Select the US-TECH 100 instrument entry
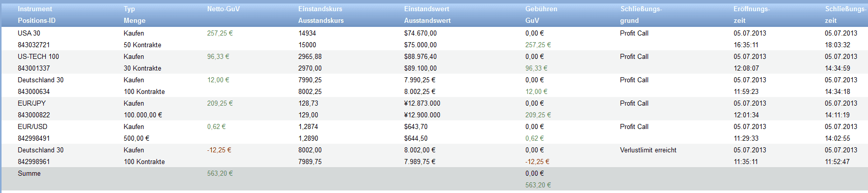 38,56
